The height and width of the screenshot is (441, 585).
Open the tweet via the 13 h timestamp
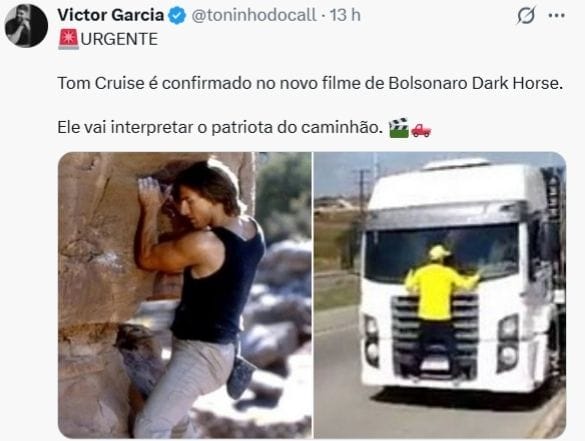point(345,15)
